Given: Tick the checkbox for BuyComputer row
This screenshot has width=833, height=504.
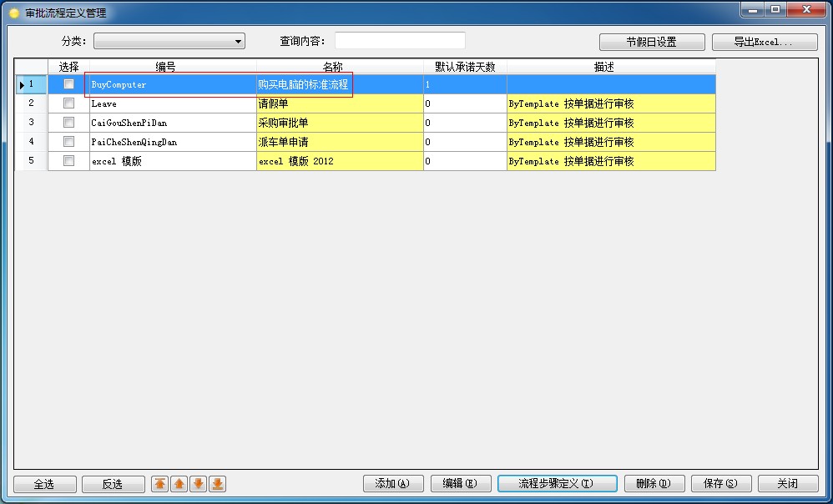Looking at the screenshot, I should coord(68,84).
